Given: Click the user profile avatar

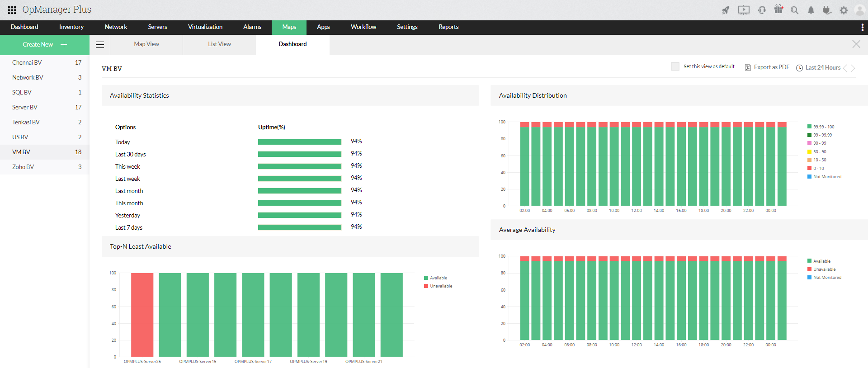Looking at the screenshot, I should pyautogui.click(x=860, y=10).
